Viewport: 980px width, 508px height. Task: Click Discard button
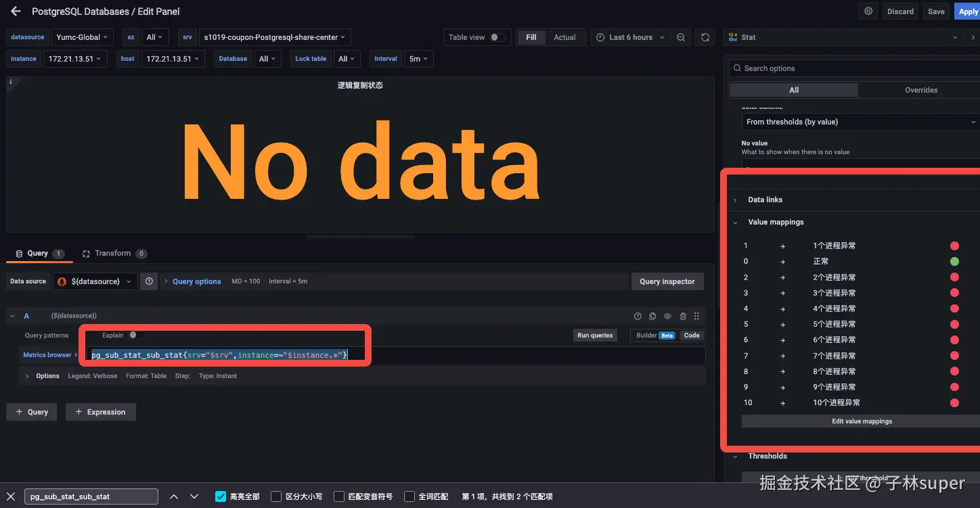(900, 11)
